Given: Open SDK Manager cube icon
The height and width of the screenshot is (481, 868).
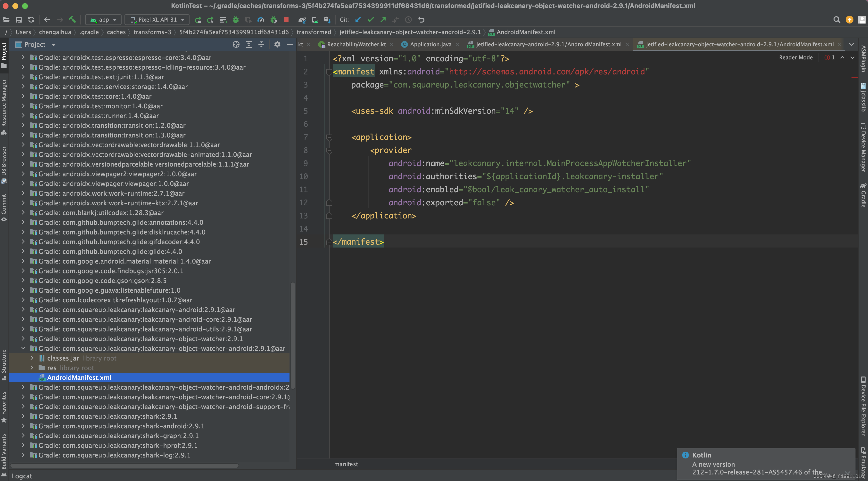Looking at the screenshot, I should pos(327,20).
